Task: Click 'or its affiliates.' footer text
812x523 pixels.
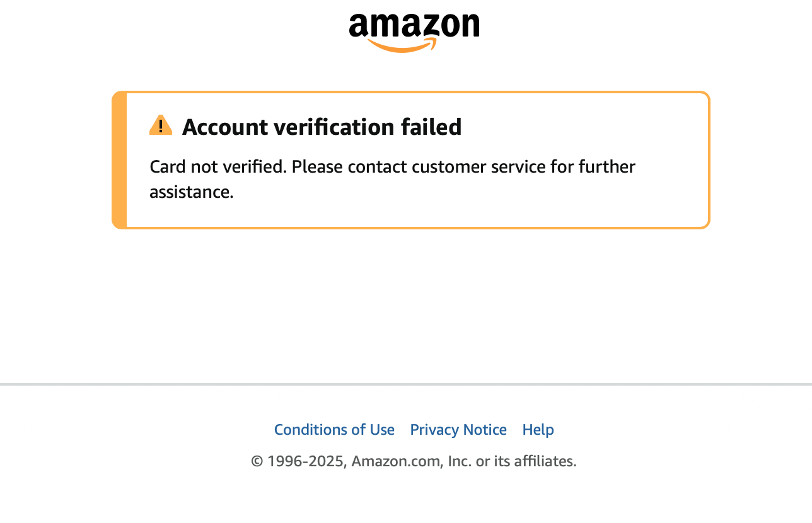Action: tap(526, 461)
